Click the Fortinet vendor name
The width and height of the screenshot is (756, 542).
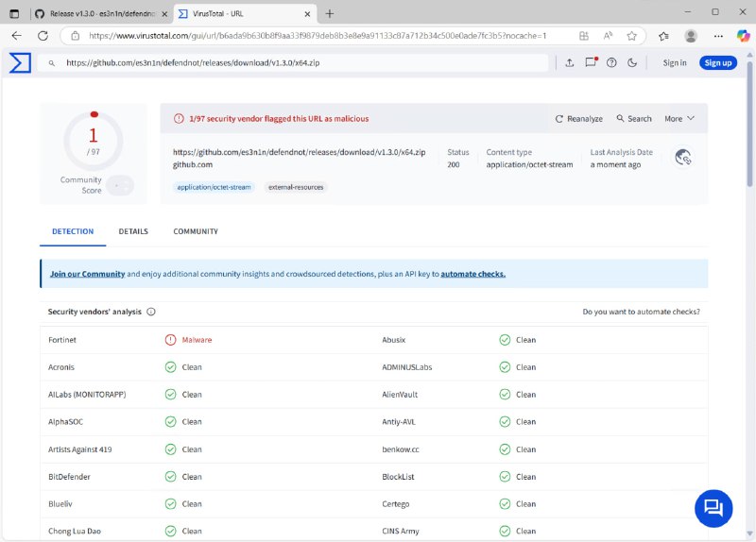[62, 340]
